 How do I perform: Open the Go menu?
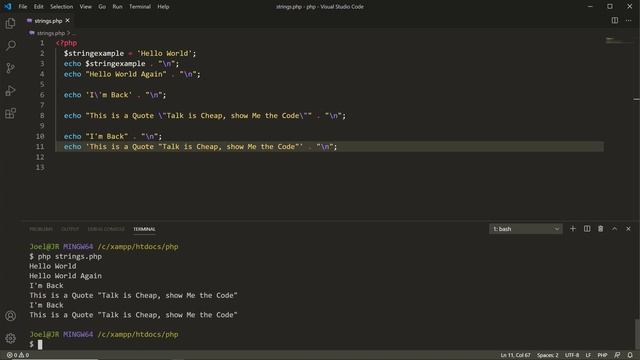(x=102, y=7)
